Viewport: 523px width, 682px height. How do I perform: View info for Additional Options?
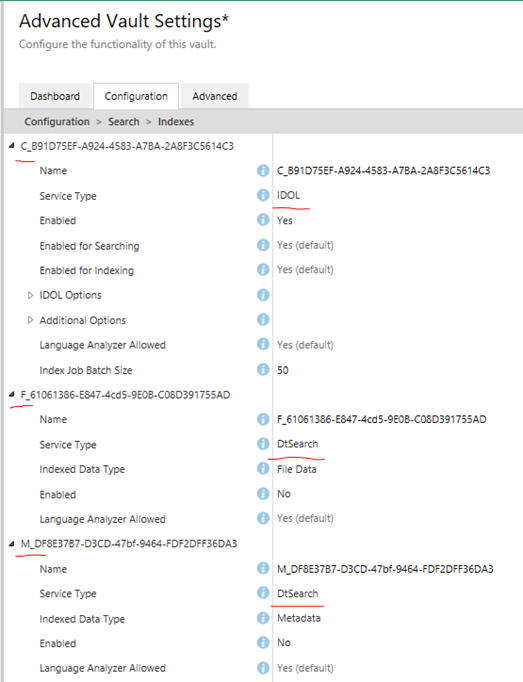tap(263, 320)
